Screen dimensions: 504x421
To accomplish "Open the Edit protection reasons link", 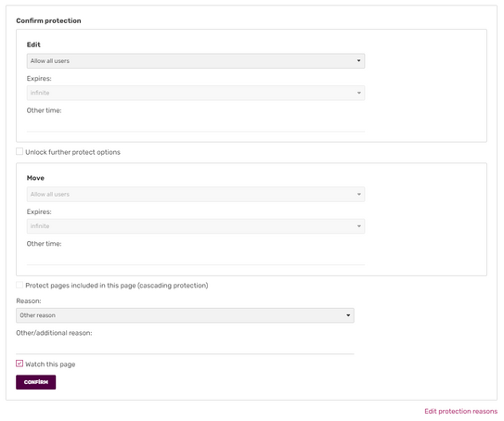I will [460, 411].
